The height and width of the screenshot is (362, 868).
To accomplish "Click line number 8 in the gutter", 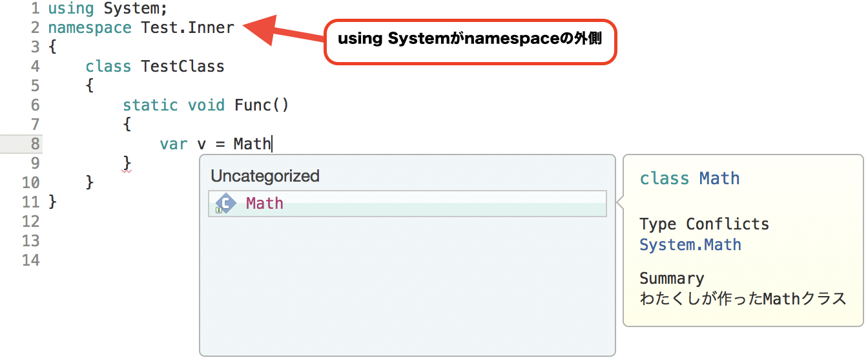I will [x=34, y=144].
